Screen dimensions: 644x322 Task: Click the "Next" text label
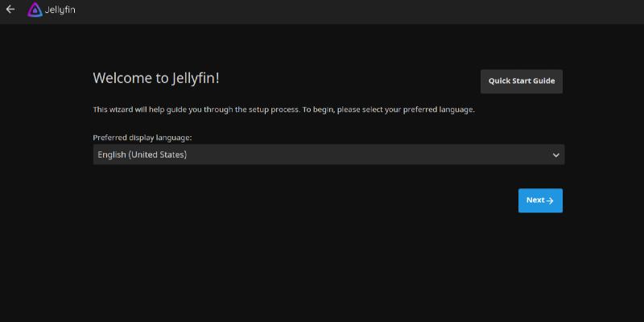(535, 200)
